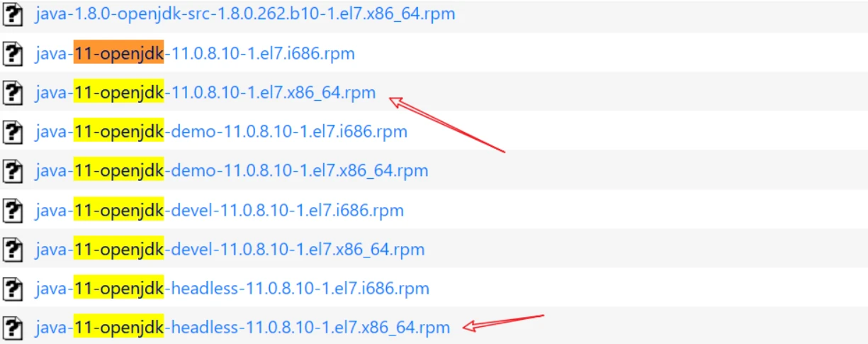
Task: Download java-11-openjdk-11.0.8.10-1.el7.x86_64.rpm
Action: tap(205, 92)
